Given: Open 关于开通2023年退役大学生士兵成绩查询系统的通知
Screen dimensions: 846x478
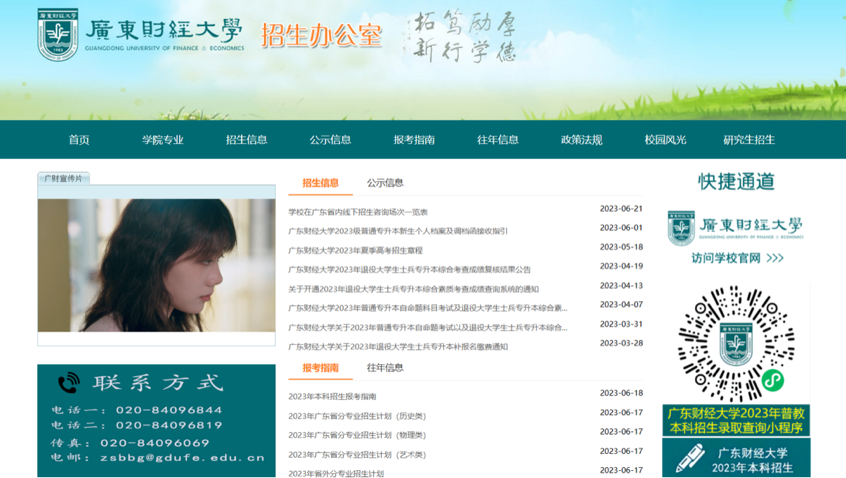Looking at the screenshot, I should tap(413, 289).
